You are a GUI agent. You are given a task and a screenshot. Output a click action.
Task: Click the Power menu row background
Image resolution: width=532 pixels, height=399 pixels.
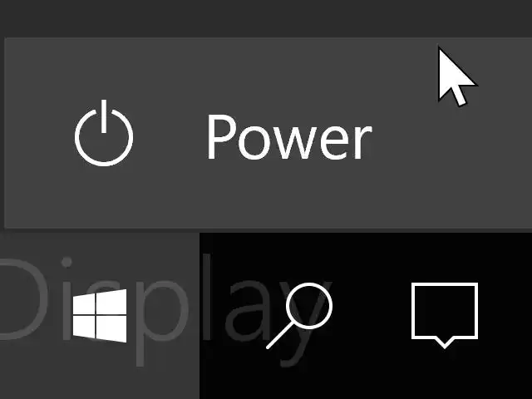click(268, 133)
